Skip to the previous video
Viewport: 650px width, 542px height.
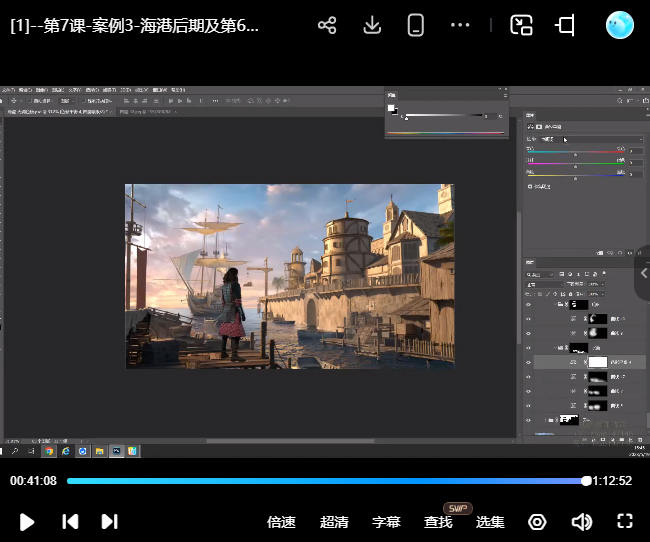point(70,521)
